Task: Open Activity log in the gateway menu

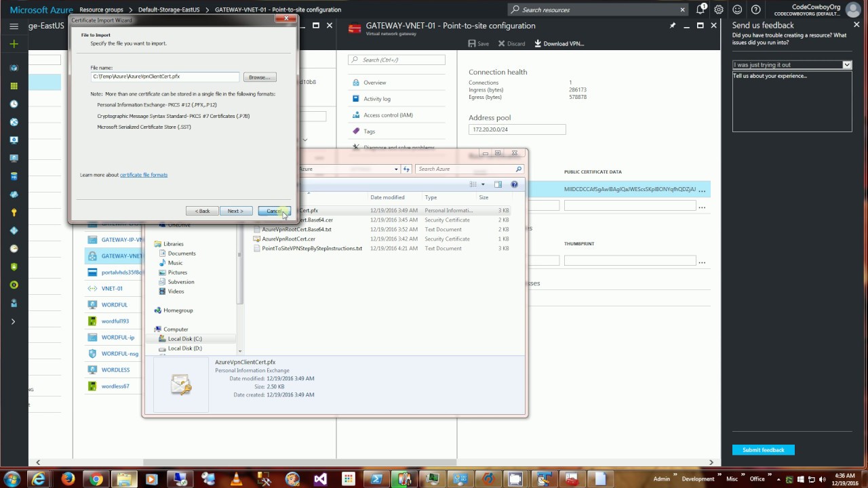Action: click(376, 99)
